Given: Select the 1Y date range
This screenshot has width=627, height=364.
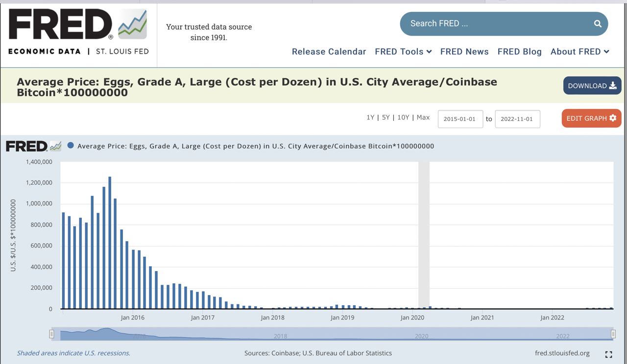Looking at the screenshot, I should pyautogui.click(x=370, y=117).
